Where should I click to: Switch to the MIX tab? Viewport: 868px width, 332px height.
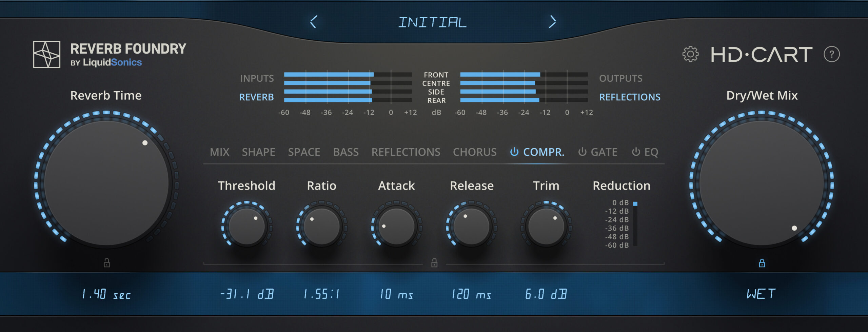tap(220, 152)
